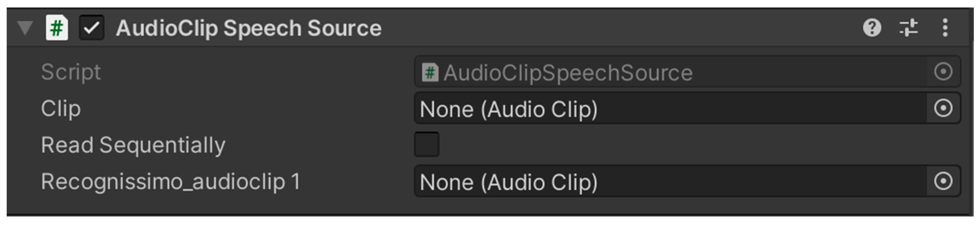Image resolution: width=980 pixels, height=225 pixels.
Task: Select the Recognissimo_audioclip 1 property label
Action: (170, 182)
